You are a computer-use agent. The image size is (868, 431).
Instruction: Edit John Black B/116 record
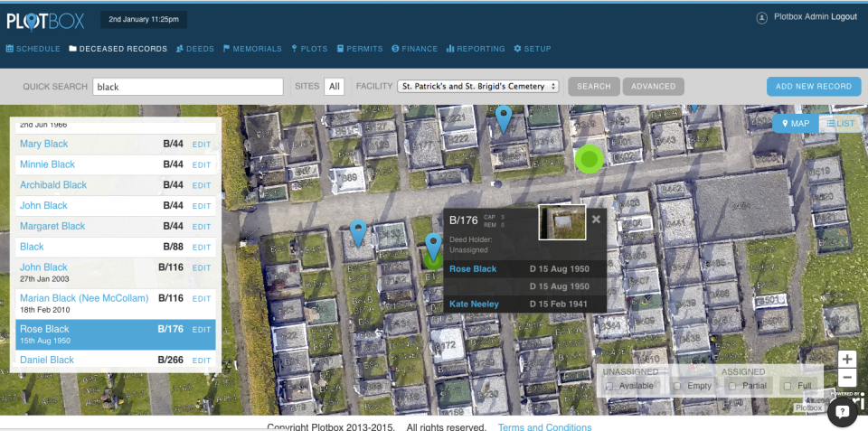pyautogui.click(x=202, y=267)
